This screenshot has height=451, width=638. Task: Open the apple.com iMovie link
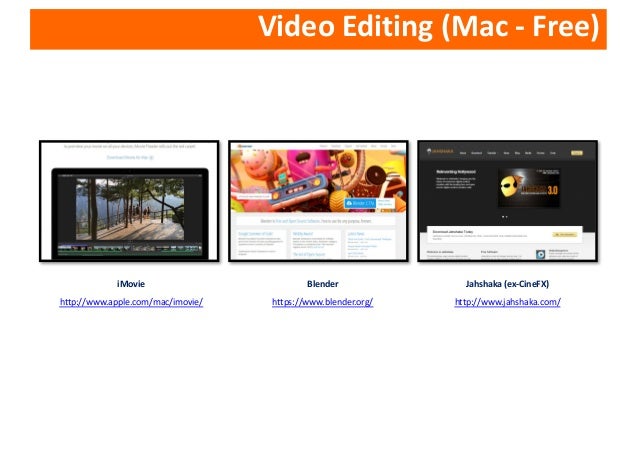tap(131, 302)
